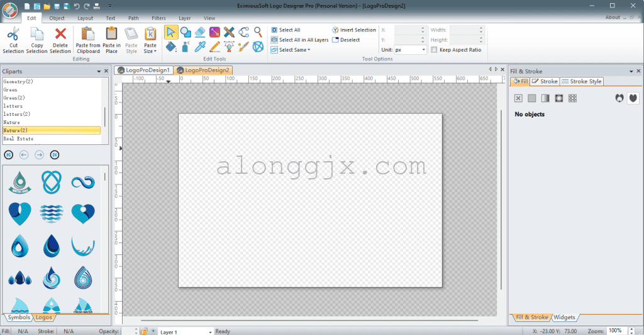The image size is (644, 335).
Task: Pick the blue heart clipart thumbnail
Action: (19, 213)
